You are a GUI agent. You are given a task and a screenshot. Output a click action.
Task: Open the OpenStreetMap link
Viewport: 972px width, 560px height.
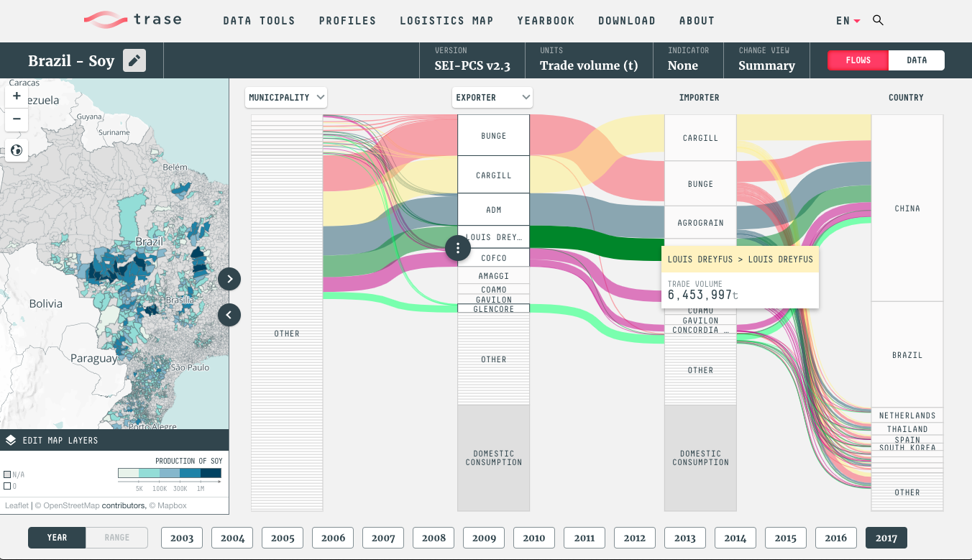click(x=71, y=505)
